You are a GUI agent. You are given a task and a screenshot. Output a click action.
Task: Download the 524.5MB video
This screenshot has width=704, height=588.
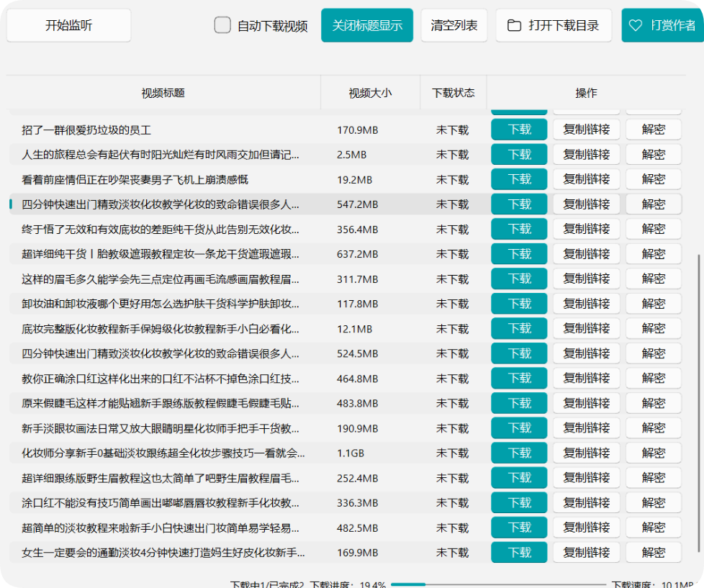click(519, 353)
